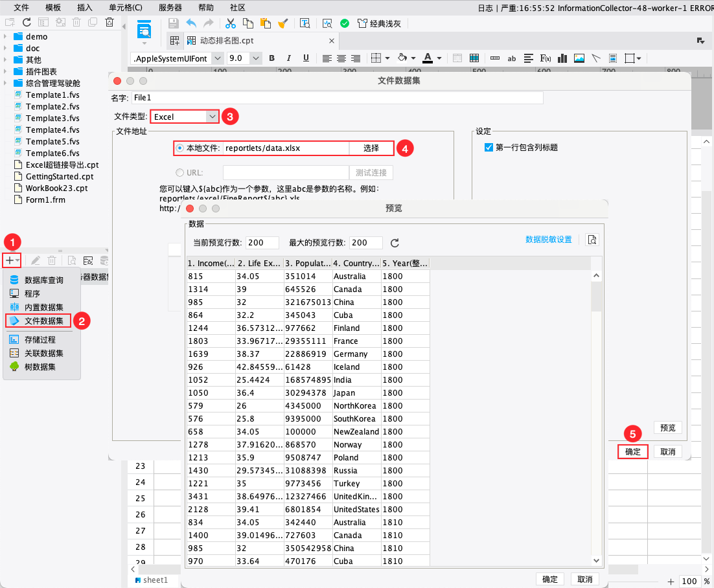Insert a chart using bar chart icon
Image resolution: width=714 pixels, height=588 pixels.
(x=562, y=58)
